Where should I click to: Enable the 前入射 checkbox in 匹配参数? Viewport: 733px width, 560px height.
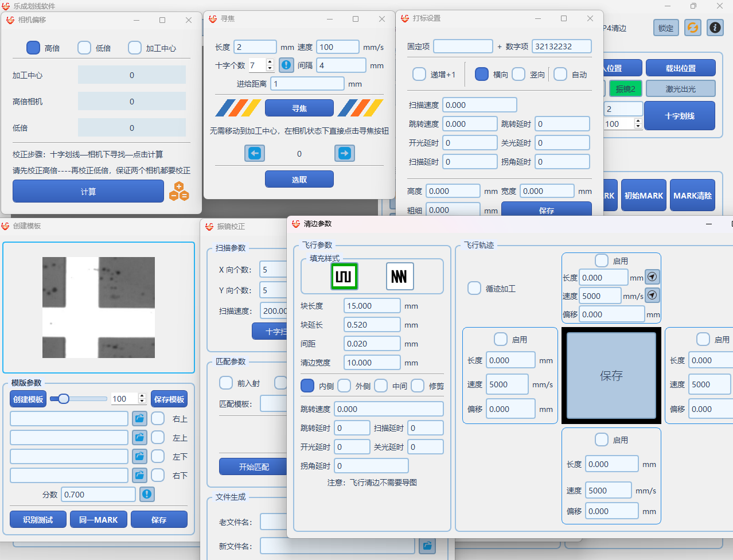[226, 383]
